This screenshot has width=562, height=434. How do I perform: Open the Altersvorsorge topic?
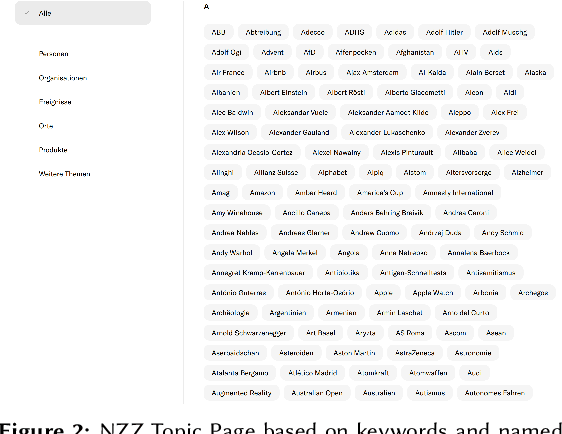tap(468, 172)
